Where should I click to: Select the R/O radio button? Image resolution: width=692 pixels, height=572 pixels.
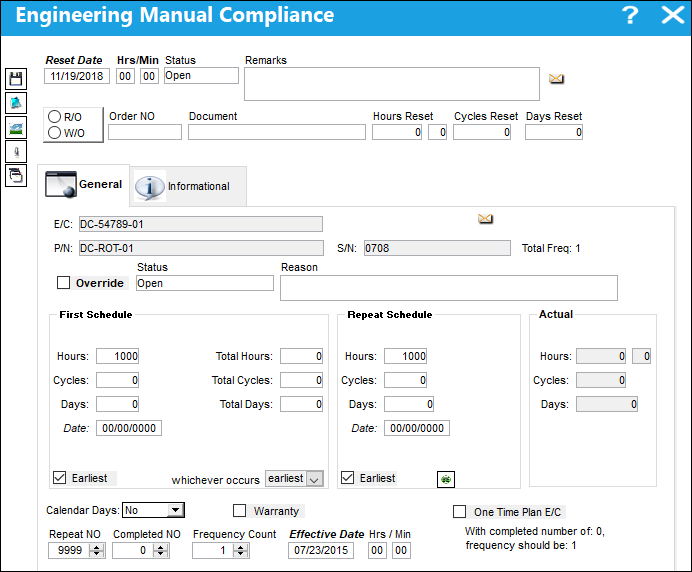(x=54, y=117)
